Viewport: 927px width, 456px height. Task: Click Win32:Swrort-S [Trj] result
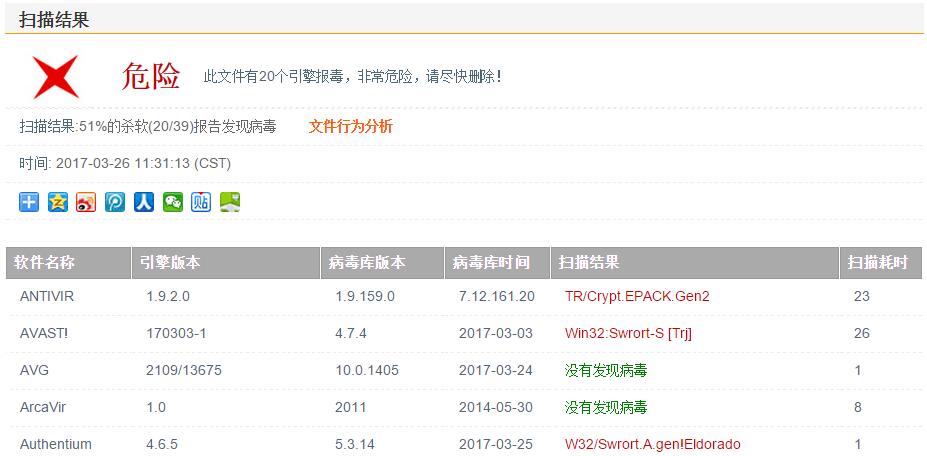(628, 333)
